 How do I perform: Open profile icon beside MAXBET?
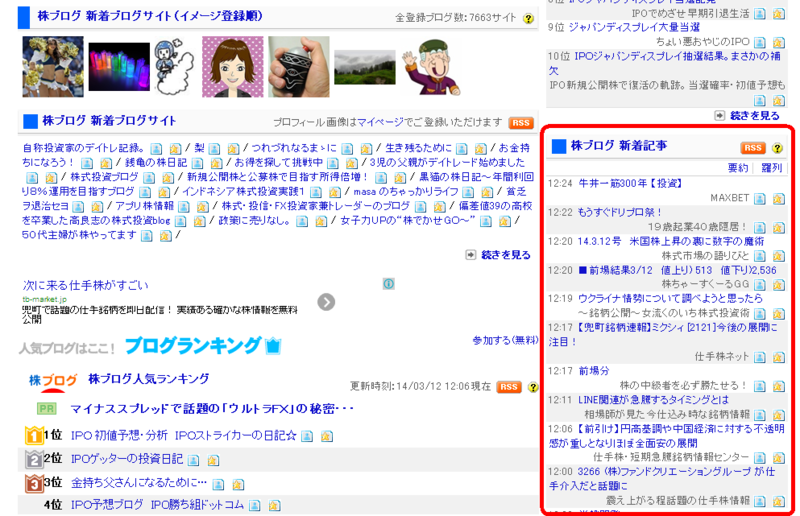[760, 199]
